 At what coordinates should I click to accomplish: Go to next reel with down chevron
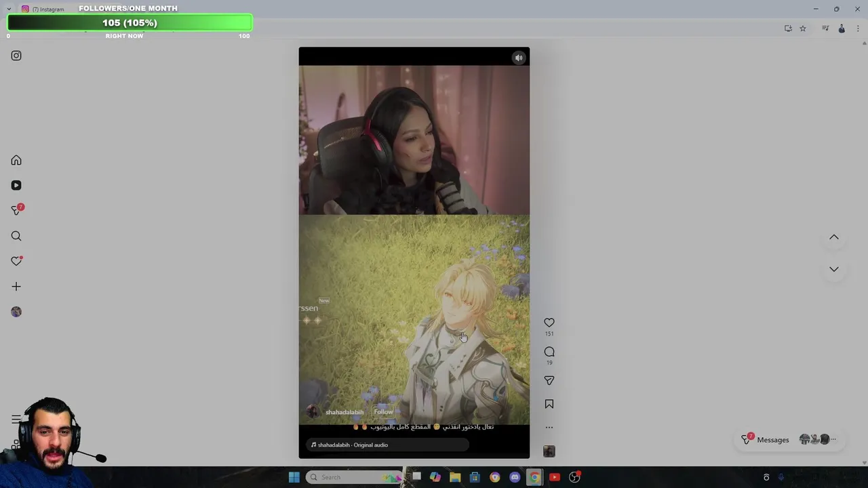(834, 269)
